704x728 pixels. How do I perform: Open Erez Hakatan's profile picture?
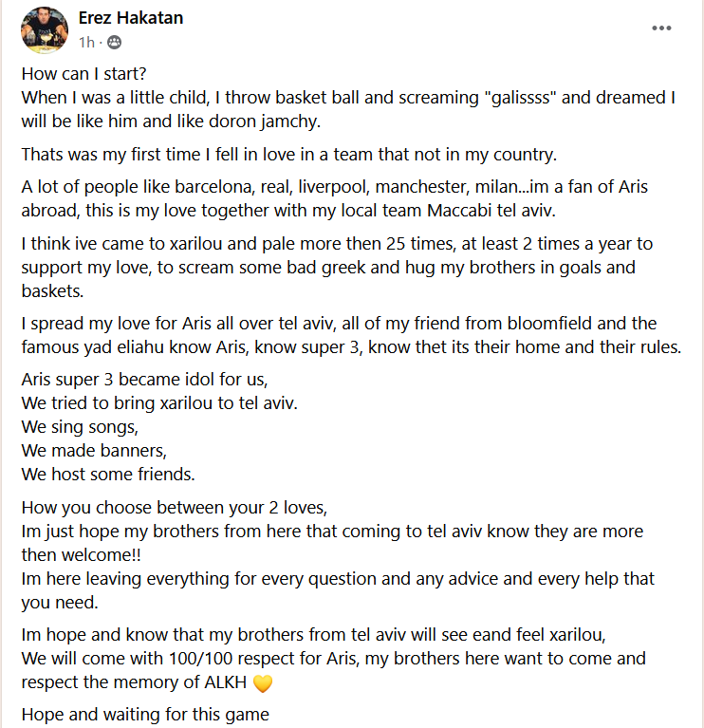[x=45, y=29]
